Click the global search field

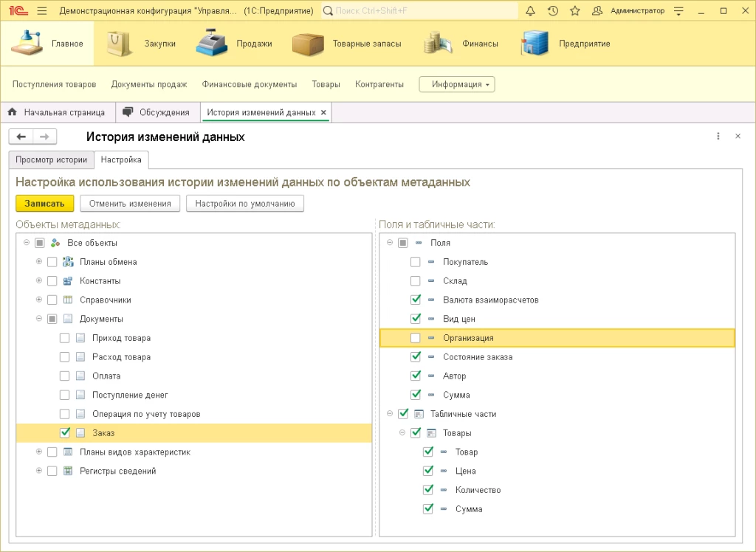coord(419,10)
